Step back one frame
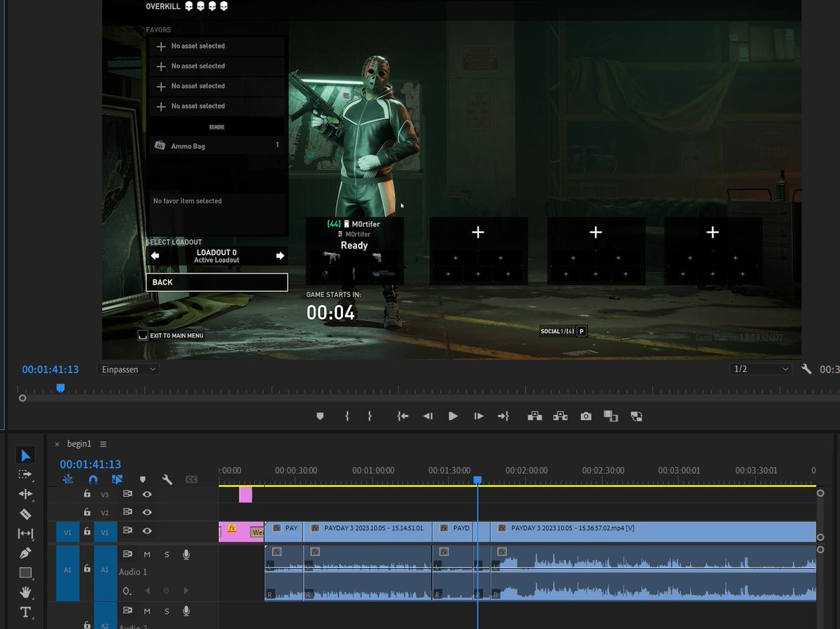The height and width of the screenshot is (629, 840). pyautogui.click(x=428, y=416)
